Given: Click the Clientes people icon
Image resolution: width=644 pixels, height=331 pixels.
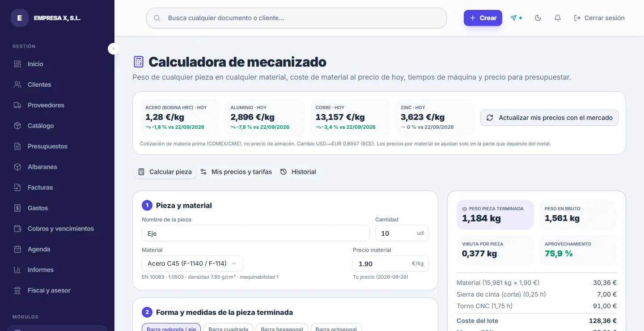Looking at the screenshot, I should [17, 85].
